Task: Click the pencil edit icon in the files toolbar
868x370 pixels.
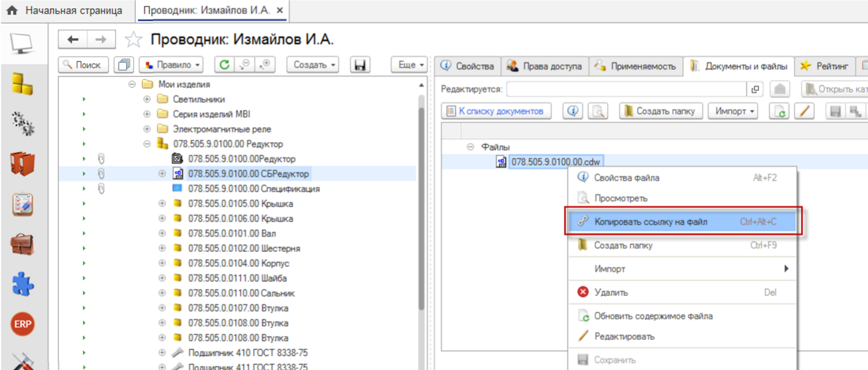Action: coord(803,111)
